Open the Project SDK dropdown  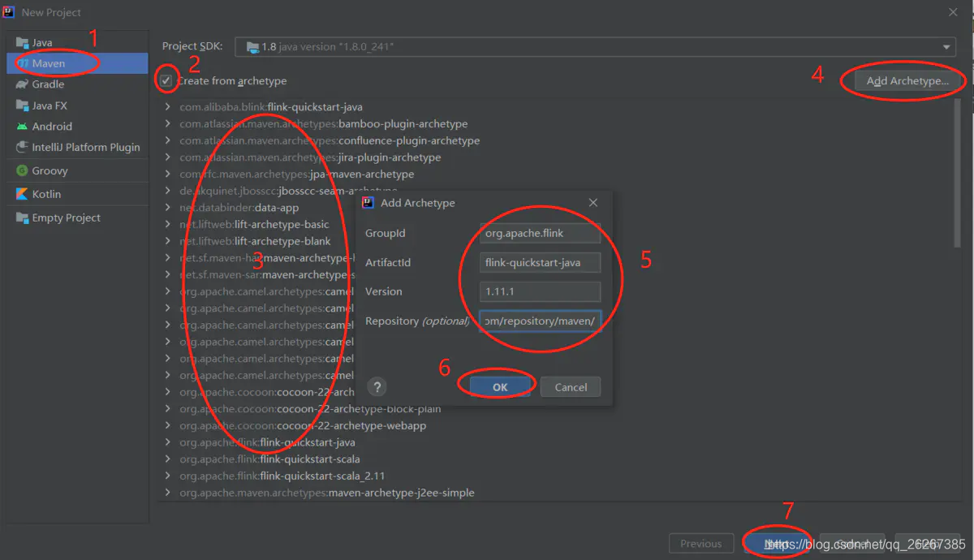click(x=596, y=47)
